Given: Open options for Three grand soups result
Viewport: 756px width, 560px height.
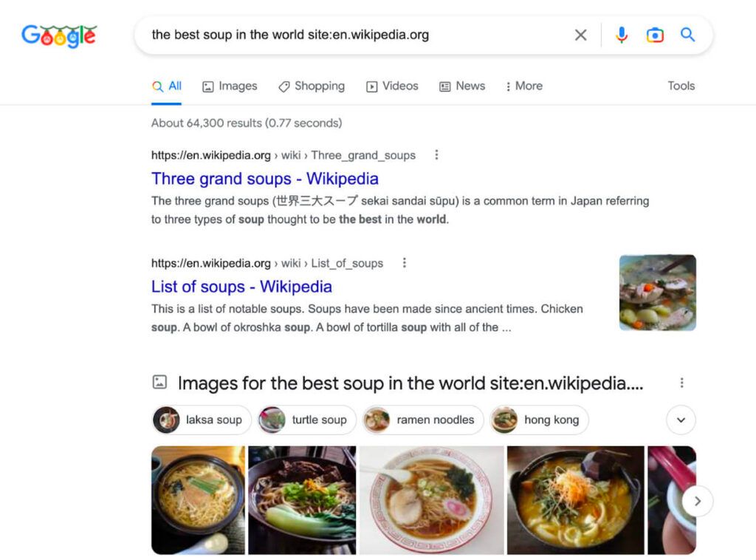Looking at the screenshot, I should [436, 155].
